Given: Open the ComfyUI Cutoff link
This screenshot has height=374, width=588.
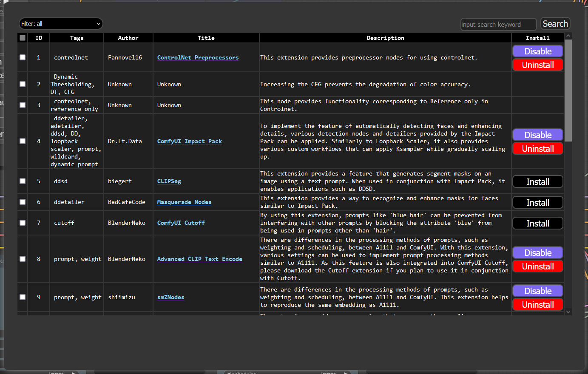Looking at the screenshot, I should [x=181, y=222].
